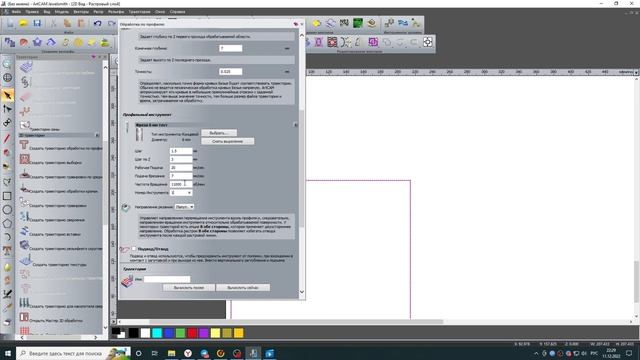Select the polygon drawing tool
640x360 pixels.
tap(7, 224)
